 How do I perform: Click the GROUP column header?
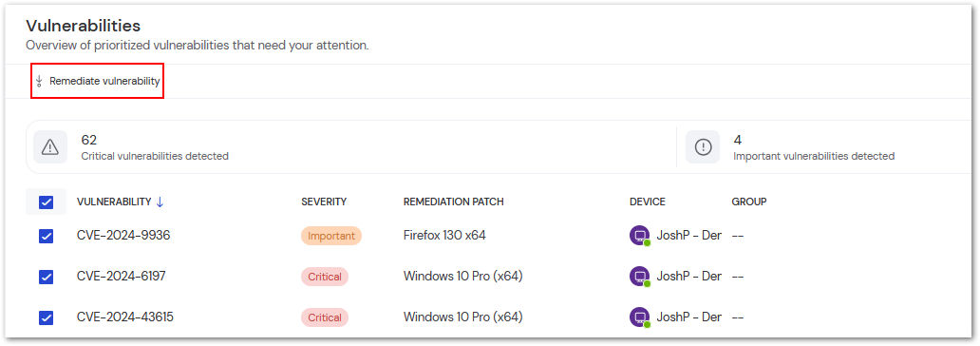pos(749,202)
